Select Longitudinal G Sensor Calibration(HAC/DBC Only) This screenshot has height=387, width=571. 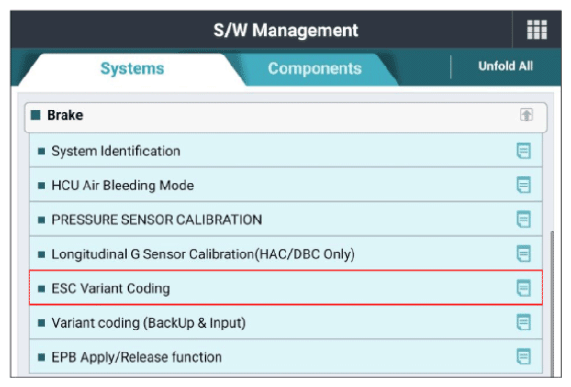tap(286, 254)
